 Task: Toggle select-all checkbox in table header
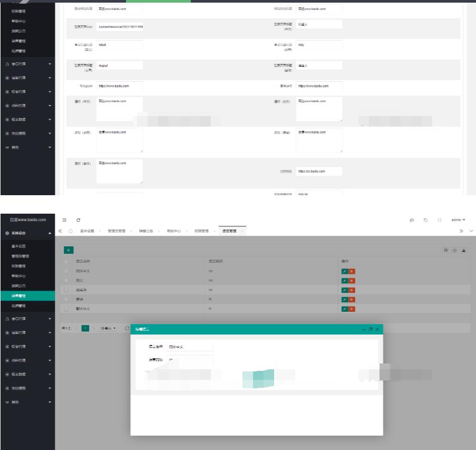[x=66, y=261]
